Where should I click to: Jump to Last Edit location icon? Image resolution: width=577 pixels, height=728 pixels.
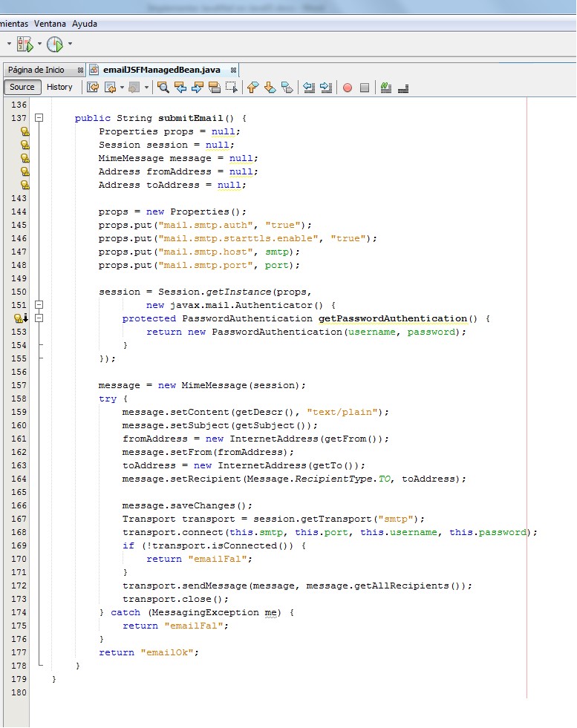pyautogui.click(x=93, y=88)
